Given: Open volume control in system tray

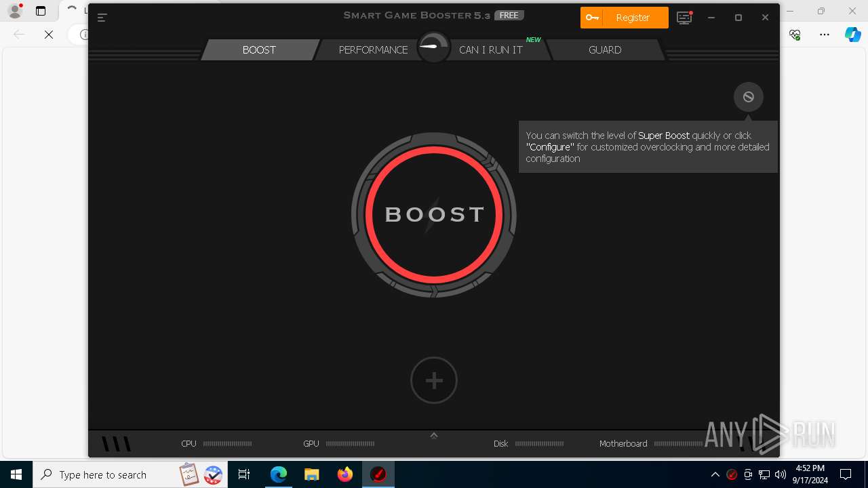Looking at the screenshot, I should point(781,474).
